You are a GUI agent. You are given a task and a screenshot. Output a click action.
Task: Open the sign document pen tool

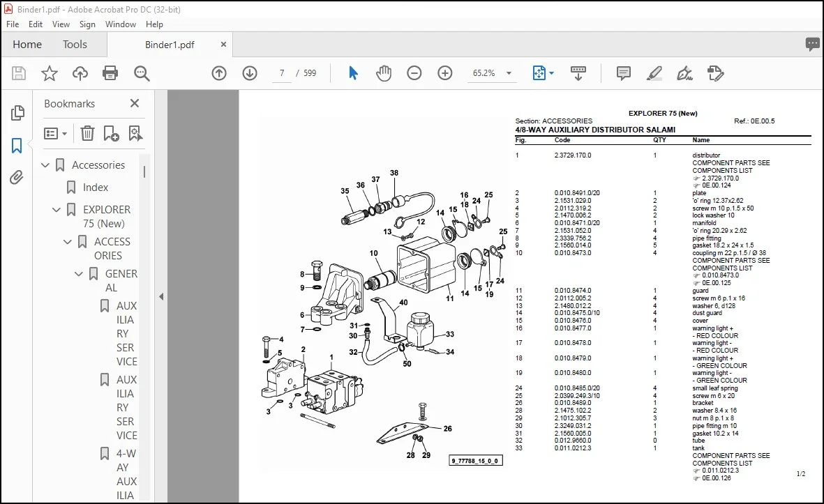click(x=684, y=73)
